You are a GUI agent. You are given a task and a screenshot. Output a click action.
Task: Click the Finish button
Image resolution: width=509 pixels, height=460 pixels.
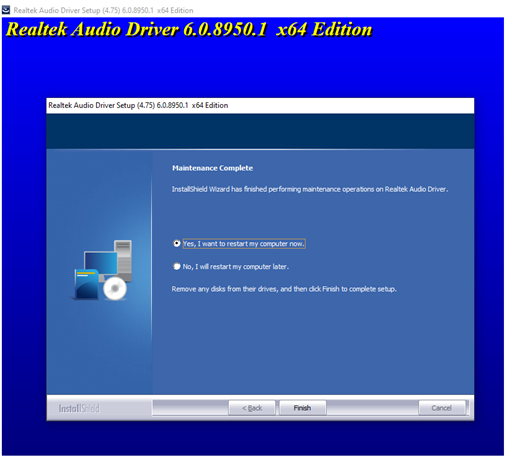302,408
